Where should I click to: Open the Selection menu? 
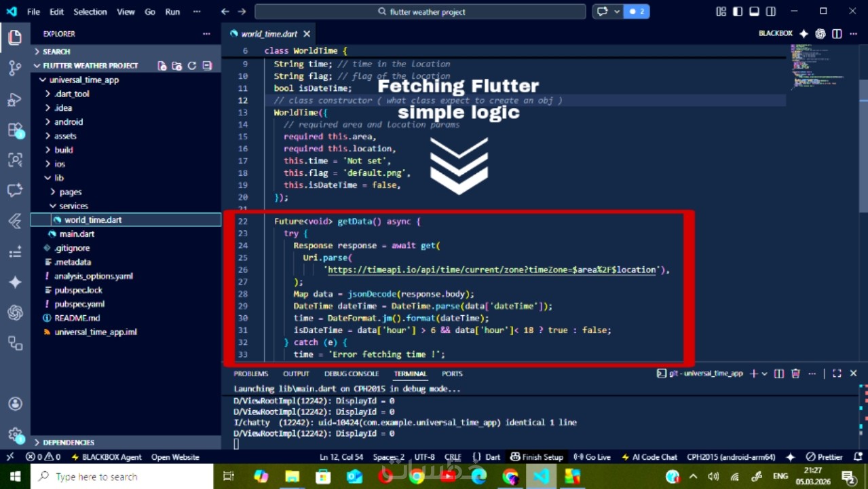point(90,12)
